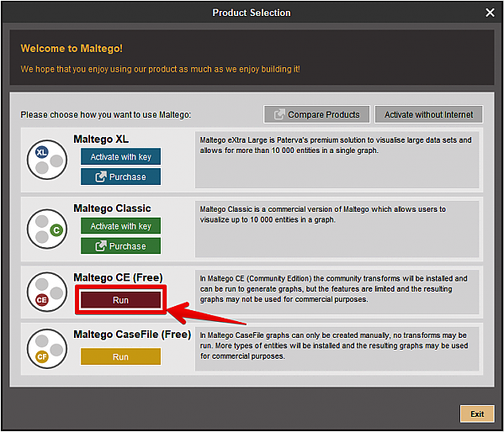
Task: Click the Maltego CaseFile (Free) heading
Action: pos(132,335)
